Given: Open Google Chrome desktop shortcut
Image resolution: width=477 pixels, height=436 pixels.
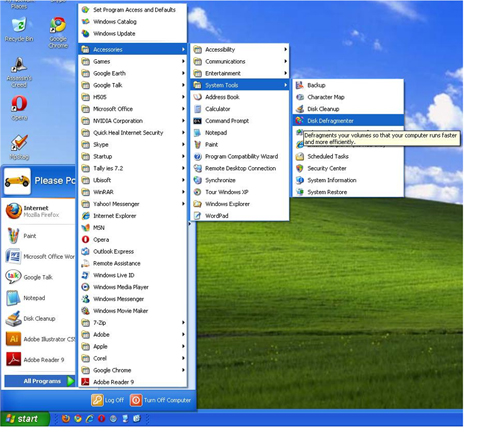Looking at the screenshot, I should click(x=58, y=33).
